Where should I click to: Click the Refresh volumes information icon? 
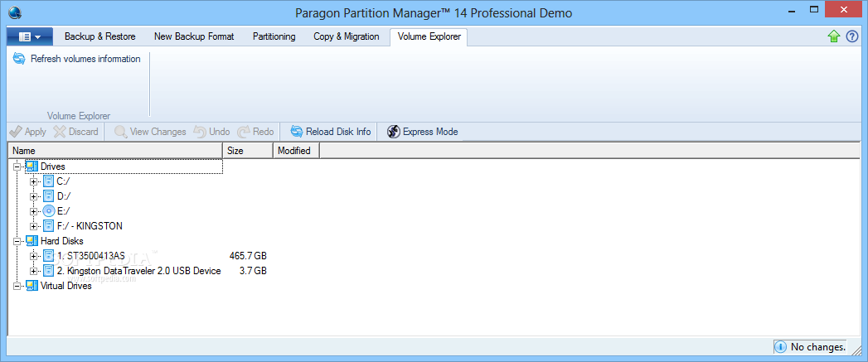point(19,59)
